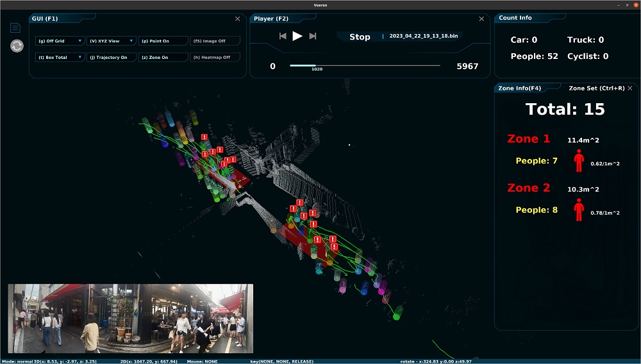
Task: Click the Stop button in the player
Action: click(360, 37)
